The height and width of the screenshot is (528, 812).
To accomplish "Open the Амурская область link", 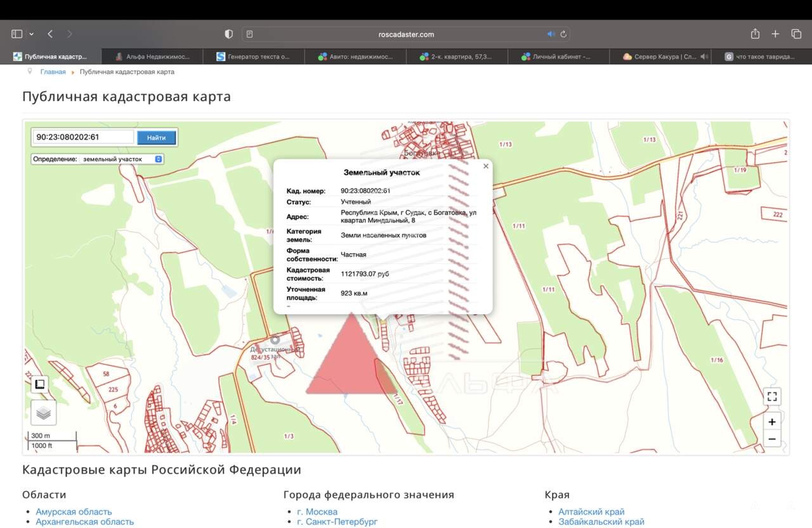I will click(x=74, y=511).
